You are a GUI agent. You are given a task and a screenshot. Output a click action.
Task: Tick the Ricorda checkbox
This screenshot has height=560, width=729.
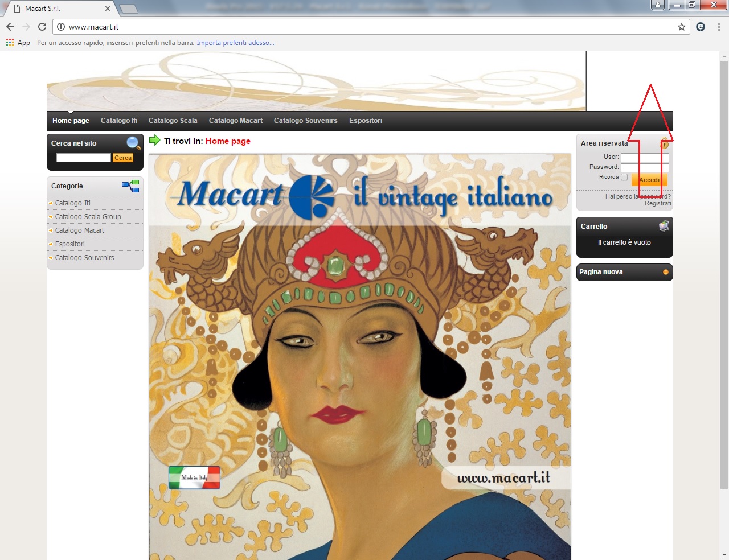pos(624,177)
